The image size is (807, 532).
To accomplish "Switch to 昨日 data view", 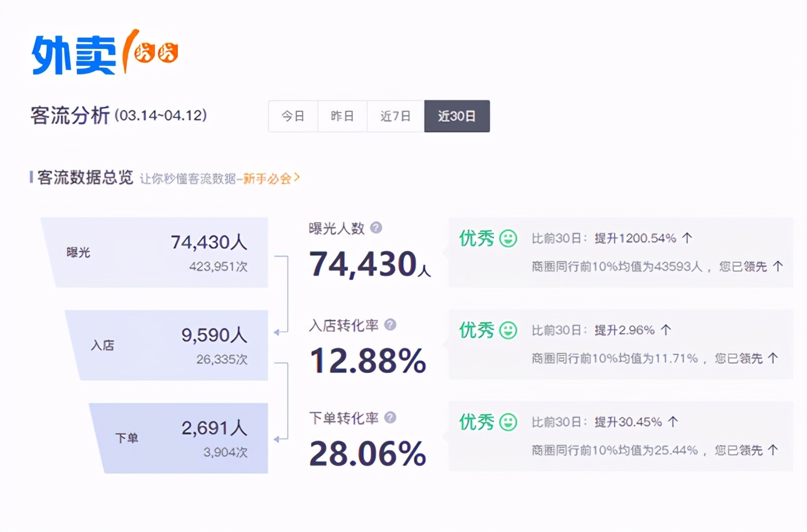I will point(342,116).
